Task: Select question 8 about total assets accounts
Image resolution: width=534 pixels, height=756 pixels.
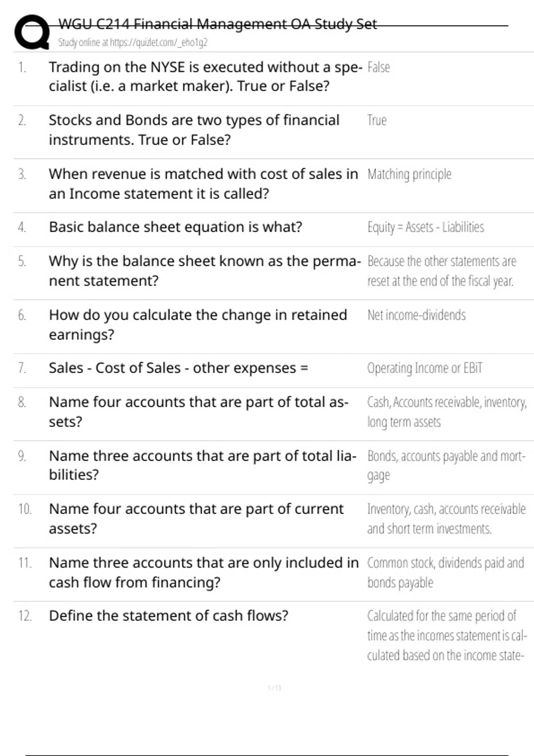Action: coord(198,411)
